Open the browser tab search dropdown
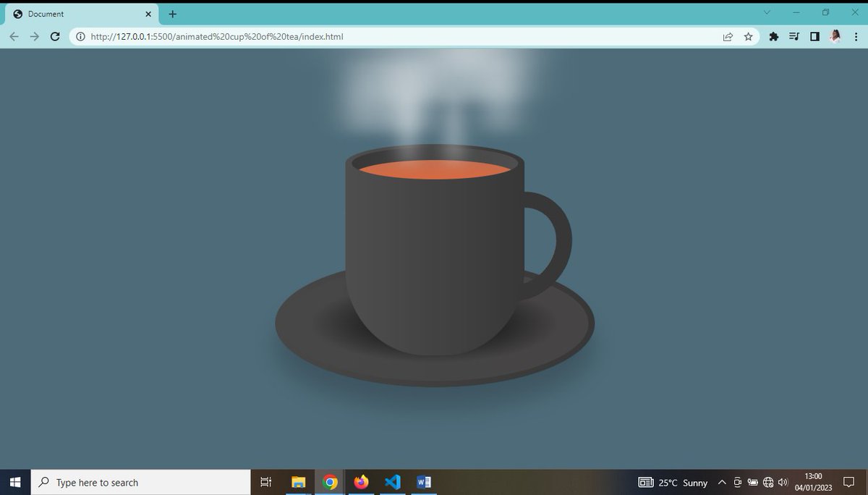 767,13
